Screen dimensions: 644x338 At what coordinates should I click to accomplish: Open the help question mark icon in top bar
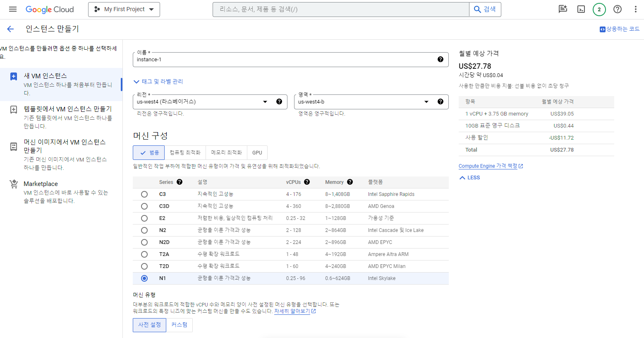coord(618,9)
